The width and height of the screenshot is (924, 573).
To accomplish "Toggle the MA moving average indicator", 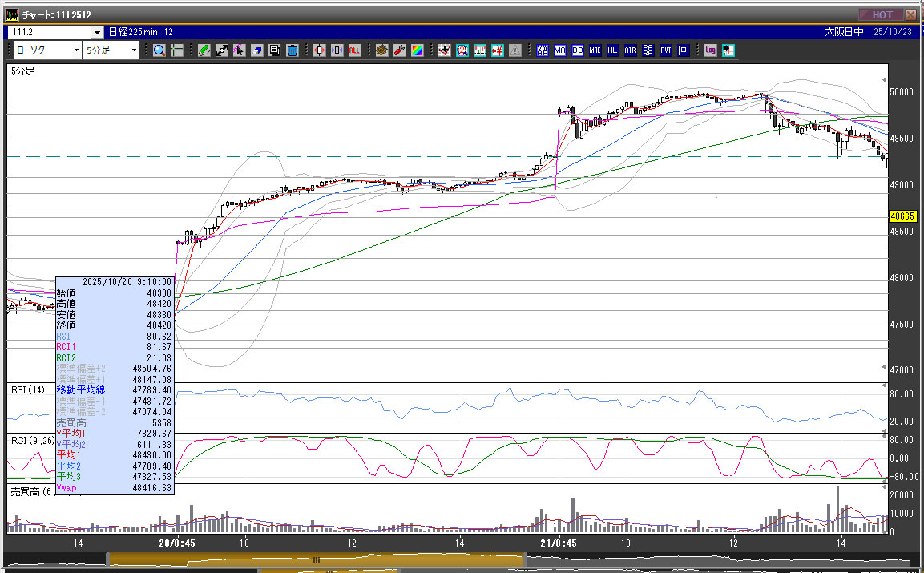I will [560, 50].
